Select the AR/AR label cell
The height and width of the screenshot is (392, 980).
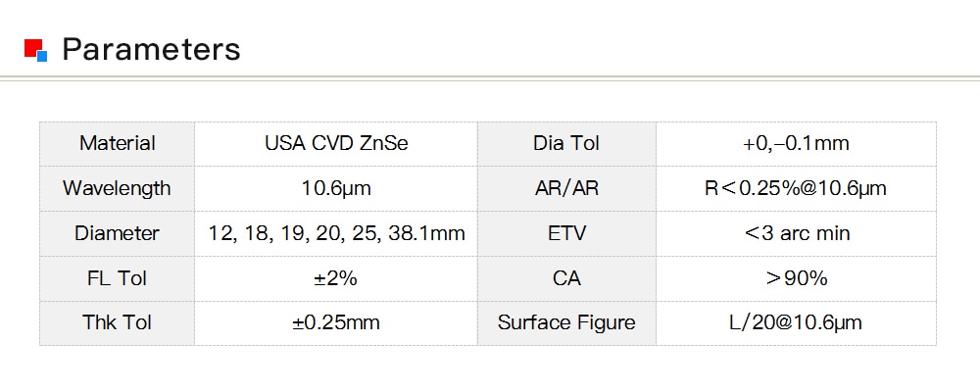point(566,189)
